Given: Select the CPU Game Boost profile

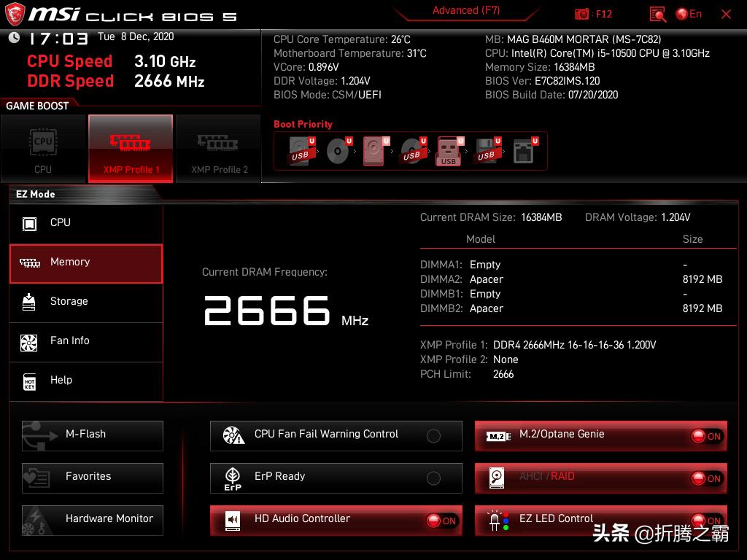Looking at the screenshot, I should [43, 149].
